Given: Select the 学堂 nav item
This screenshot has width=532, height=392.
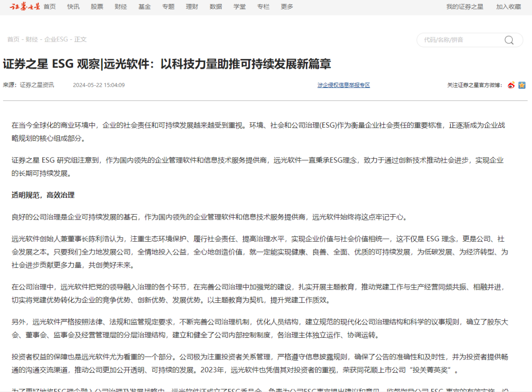Looking at the screenshot, I should click(239, 6).
